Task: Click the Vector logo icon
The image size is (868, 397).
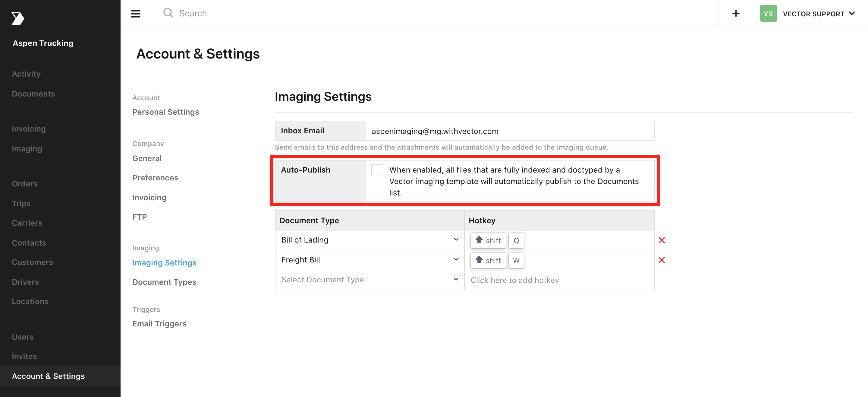Action: [17, 18]
